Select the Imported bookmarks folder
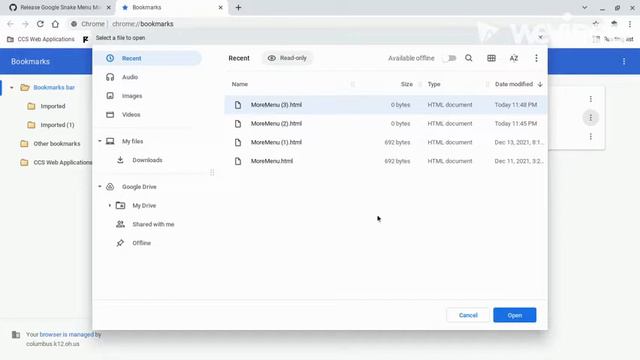640x360 pixels. (x=53, y=106)
